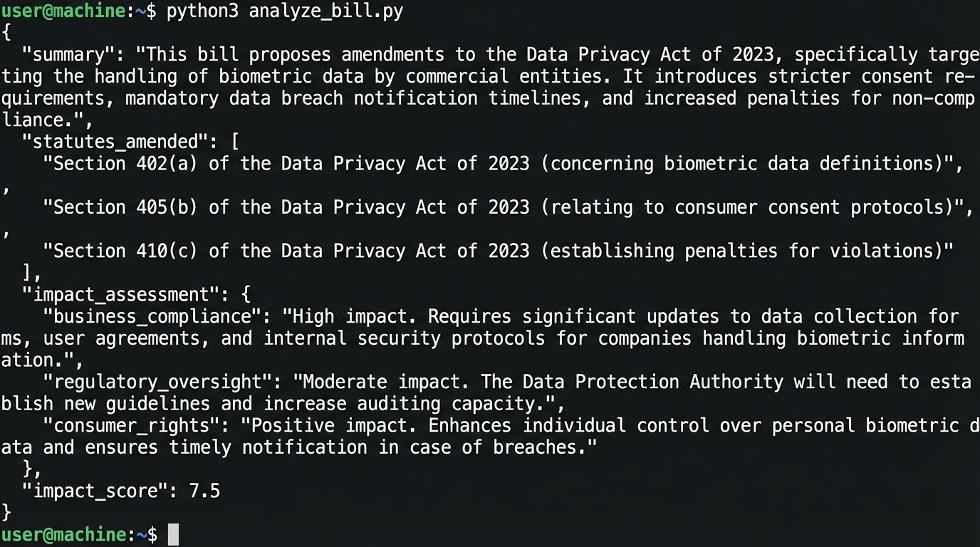Click the "python3 analyze_bill.py" command text
The width and height of the screenshot is (980, 547).
pyautogui.click(x=284, y=12)
